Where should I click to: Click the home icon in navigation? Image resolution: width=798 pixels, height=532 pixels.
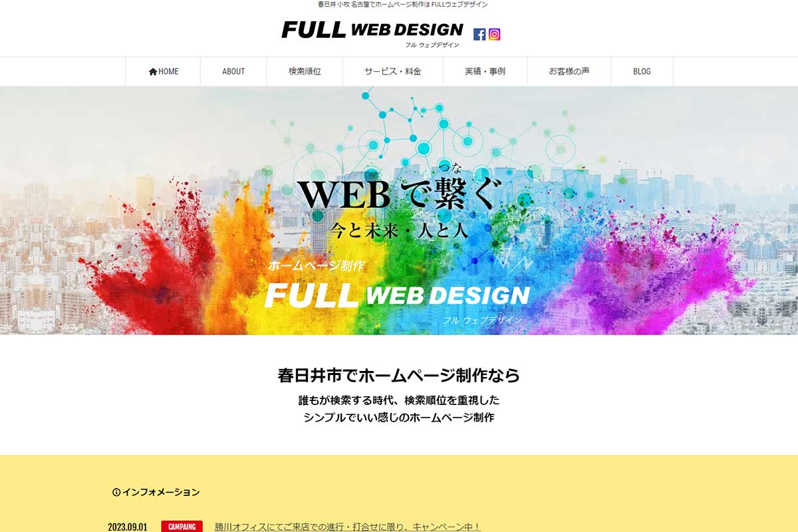point(153,72)
